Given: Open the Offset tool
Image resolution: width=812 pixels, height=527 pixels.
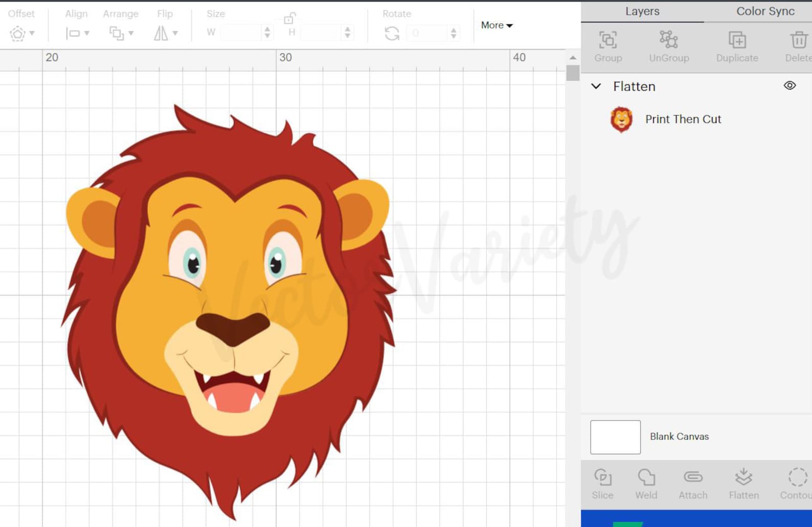Looking at the screenshot, I should (17, 34).
